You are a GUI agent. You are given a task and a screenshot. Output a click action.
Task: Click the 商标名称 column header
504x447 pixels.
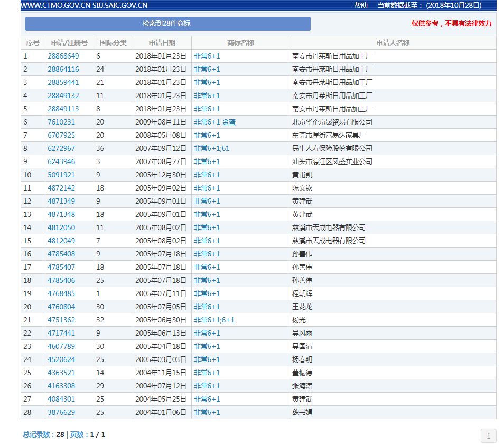pyautogui.click(x=240, y=43)
